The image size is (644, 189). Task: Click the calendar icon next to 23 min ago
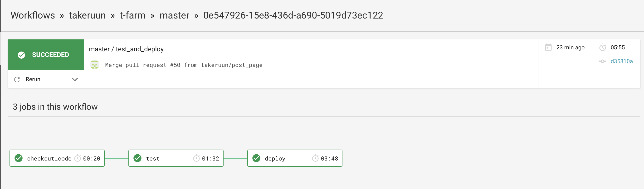(548, 47)
